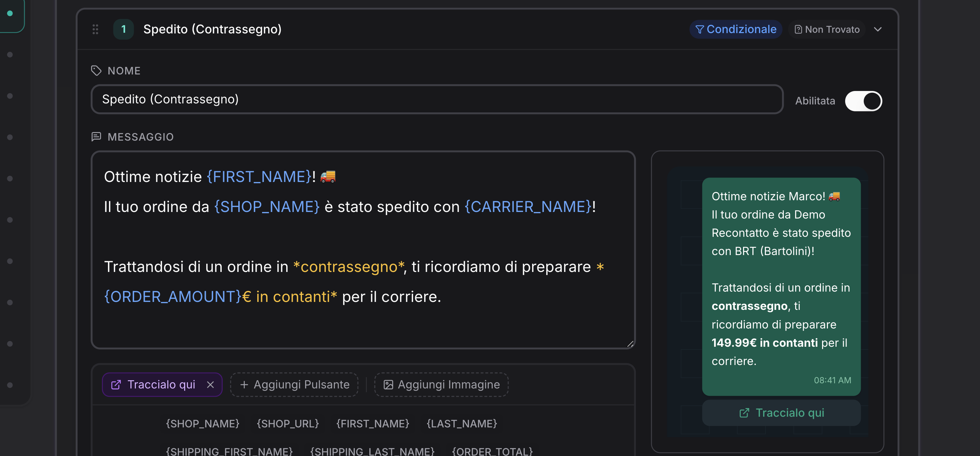Click the document icon in Non Trovato badge
Screen dimensions: 980x456
[798, 29]
